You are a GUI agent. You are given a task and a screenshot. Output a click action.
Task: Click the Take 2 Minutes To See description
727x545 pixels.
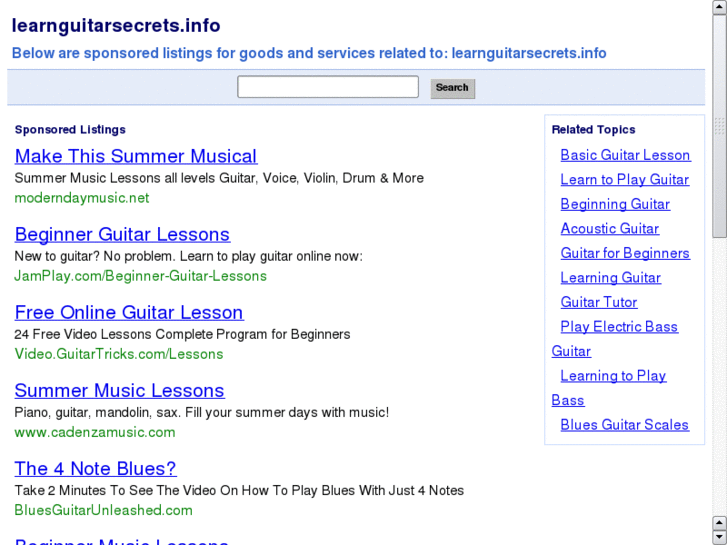(239, 490)
